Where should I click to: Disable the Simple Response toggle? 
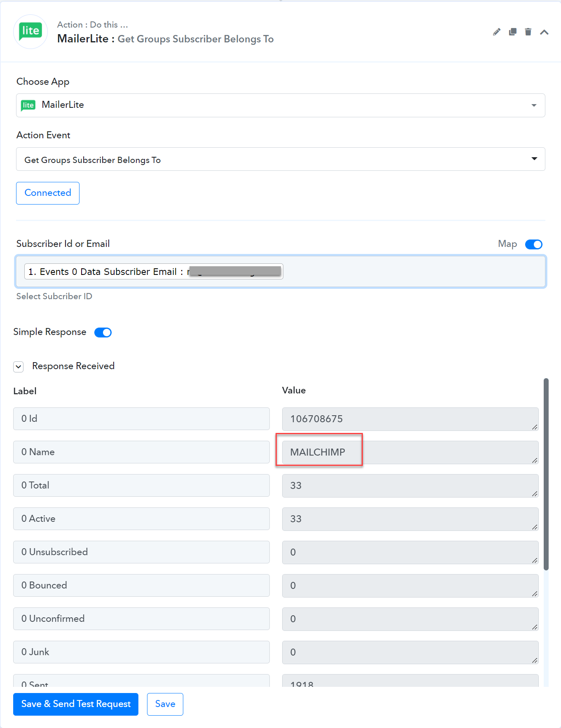pos(103,333)
